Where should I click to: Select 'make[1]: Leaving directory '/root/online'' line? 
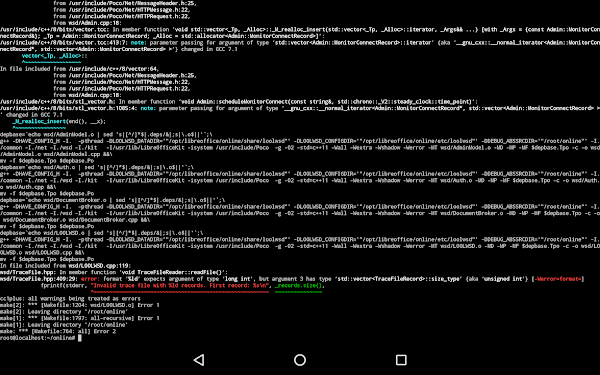coord(64,325)
